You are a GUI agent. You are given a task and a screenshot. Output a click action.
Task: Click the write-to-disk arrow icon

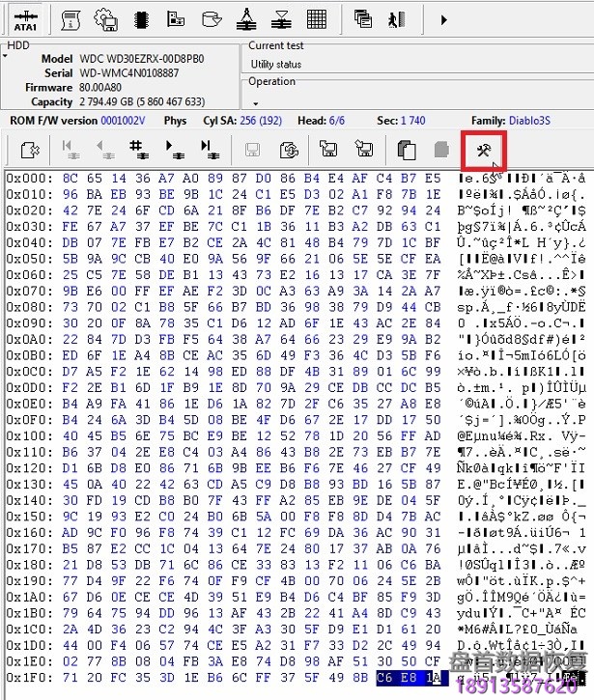click(364, 149)
